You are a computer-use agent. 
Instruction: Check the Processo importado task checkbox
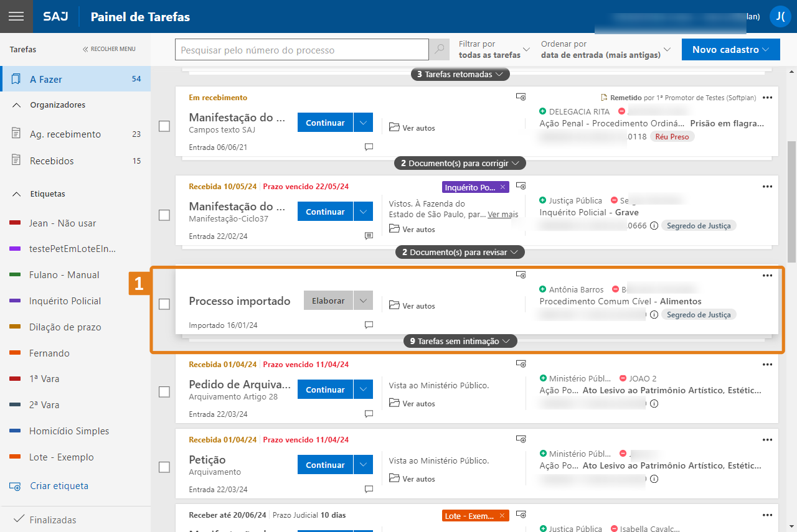164,304
